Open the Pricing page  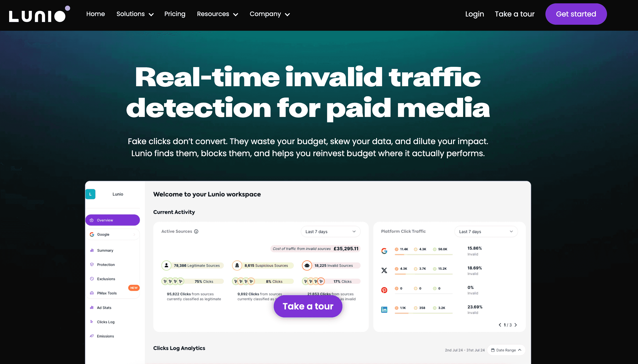[175, 14]
